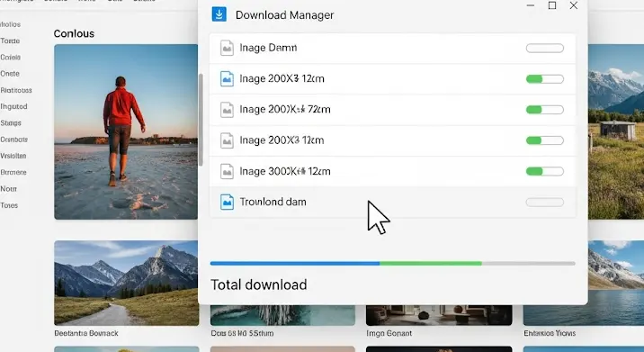Click the blue image icon beside Troulond dam
Viewport: 644px width, 352px height.
pos(227,202)
